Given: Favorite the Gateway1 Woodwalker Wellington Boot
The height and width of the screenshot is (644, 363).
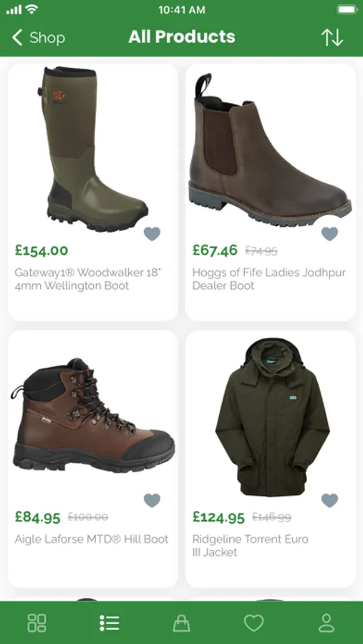Looking at the screenshot, I should pyautogui.click(x=152, y=234).
